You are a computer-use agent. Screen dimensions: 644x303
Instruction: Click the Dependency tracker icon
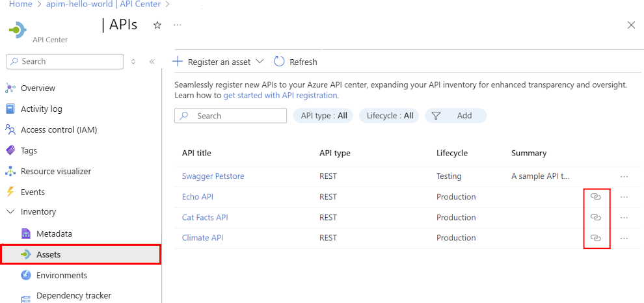point(26,298)
